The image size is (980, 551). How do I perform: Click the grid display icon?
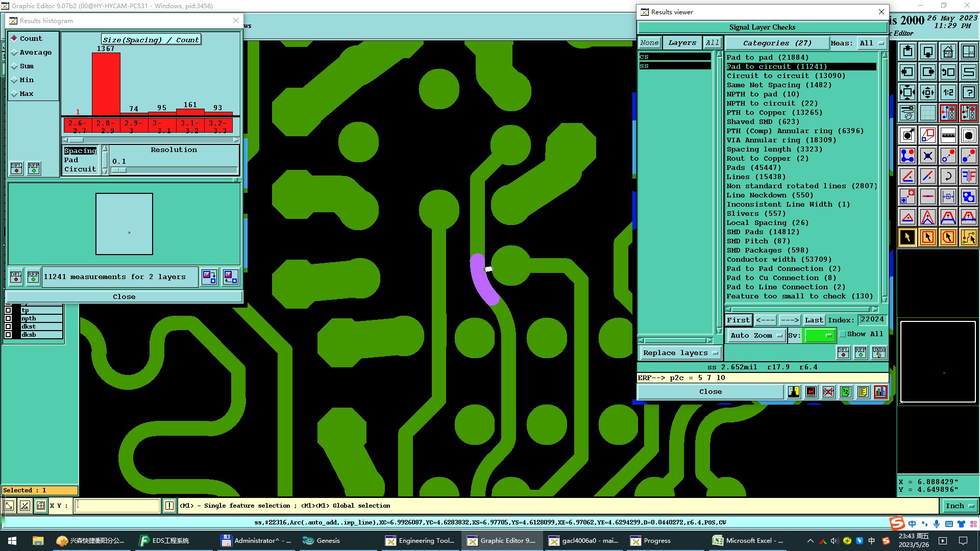[x=927, y=113]
